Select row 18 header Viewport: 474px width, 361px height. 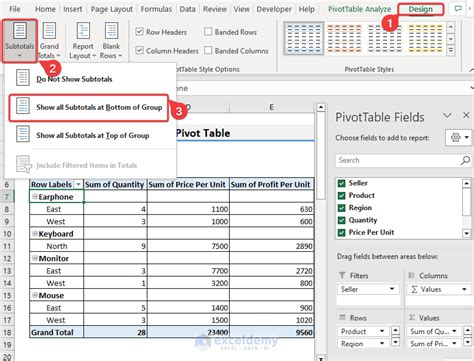pyautogui.click(x=7, y=332)
